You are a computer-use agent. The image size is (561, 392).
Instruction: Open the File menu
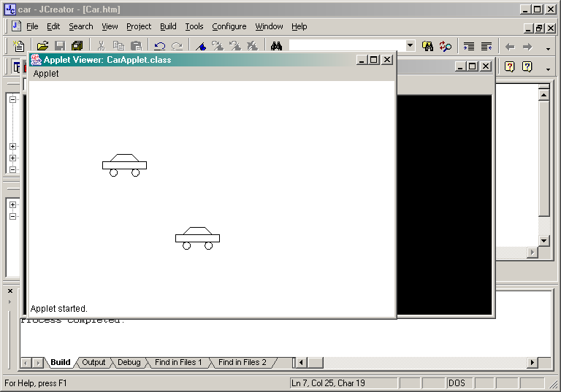click(x=32, y=26)
